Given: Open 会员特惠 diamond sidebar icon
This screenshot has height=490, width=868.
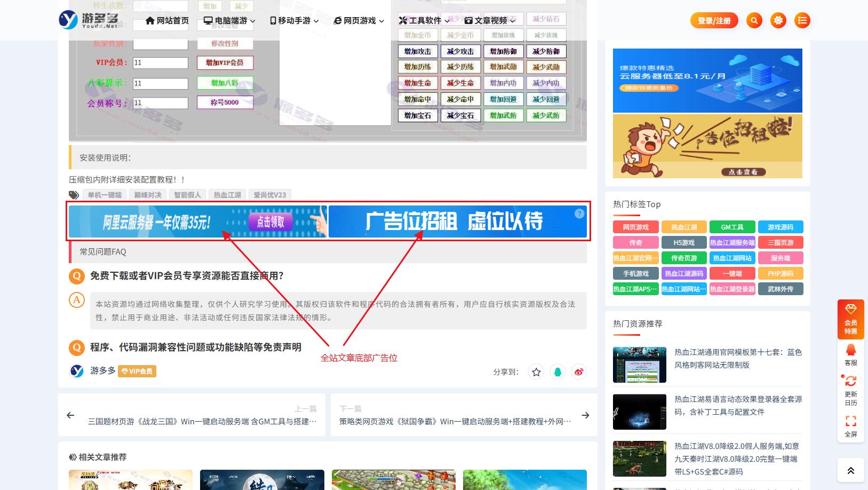Looking at the screenshot, I should [851, 319].
